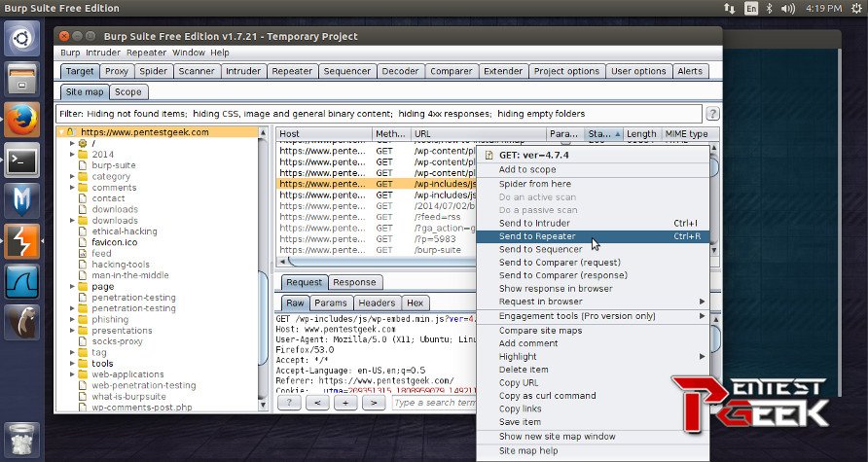Switch to the Scope sub-tab
The width and height of the screenshot is (868, 462).
[x=127, y=92]
